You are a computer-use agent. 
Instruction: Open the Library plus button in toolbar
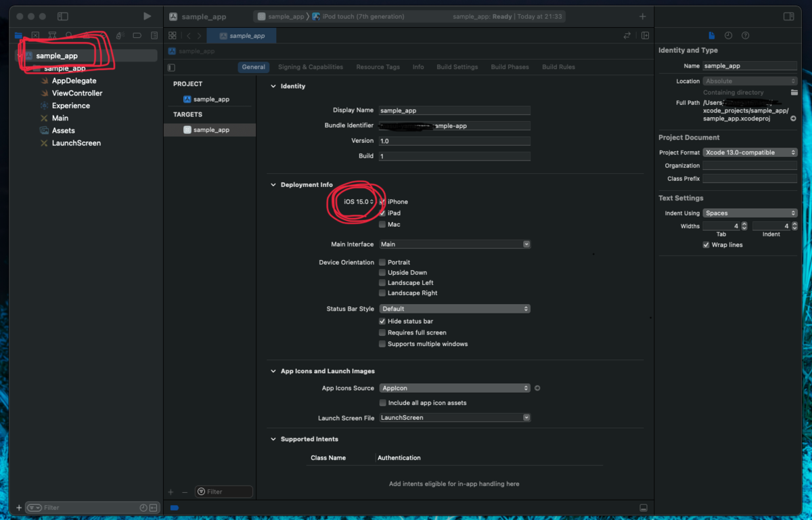tap(643, 16)
